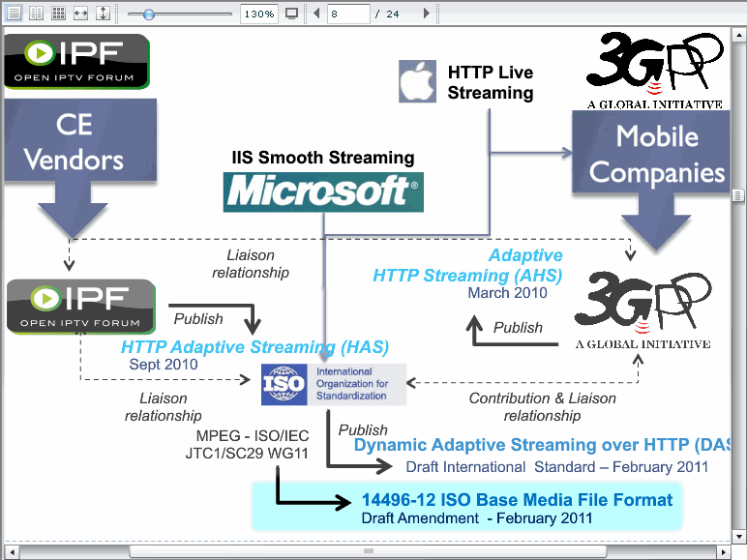This screenshot has width=747, height=560.
Task: Click the Mobile Companies box
Action: coord(651,153)
